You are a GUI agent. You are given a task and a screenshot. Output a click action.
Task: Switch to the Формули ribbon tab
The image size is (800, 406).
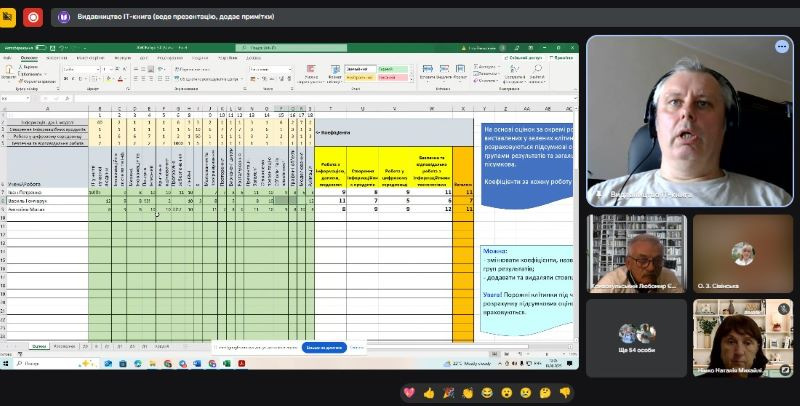pyautogui.click(x=122, y=58)
